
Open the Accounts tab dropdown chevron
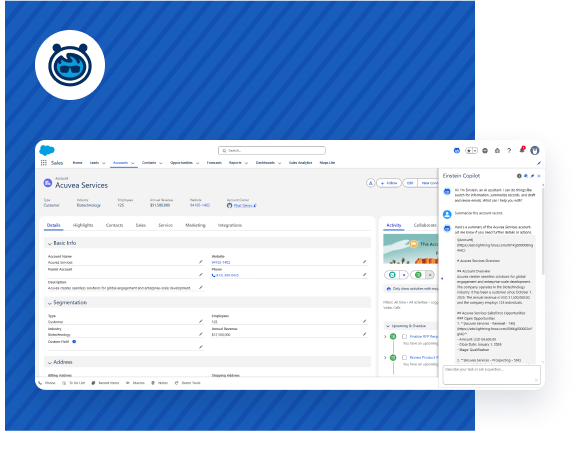(x=132, y=163)
